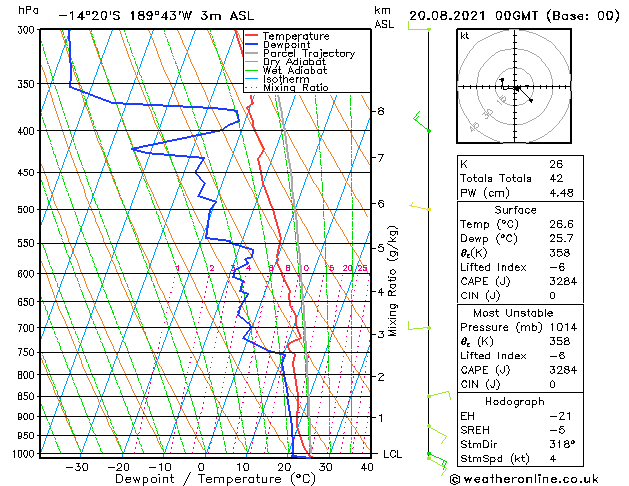This screenshot has width=629, height=486.
Task: Click the Mixing Ratio legend entry
Action: (x=287, y=88)
